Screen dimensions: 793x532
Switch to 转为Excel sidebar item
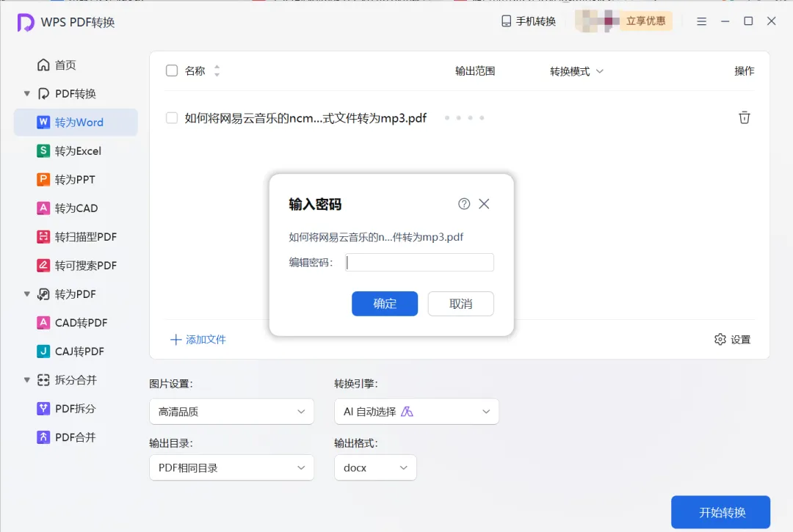click(76, 150)
